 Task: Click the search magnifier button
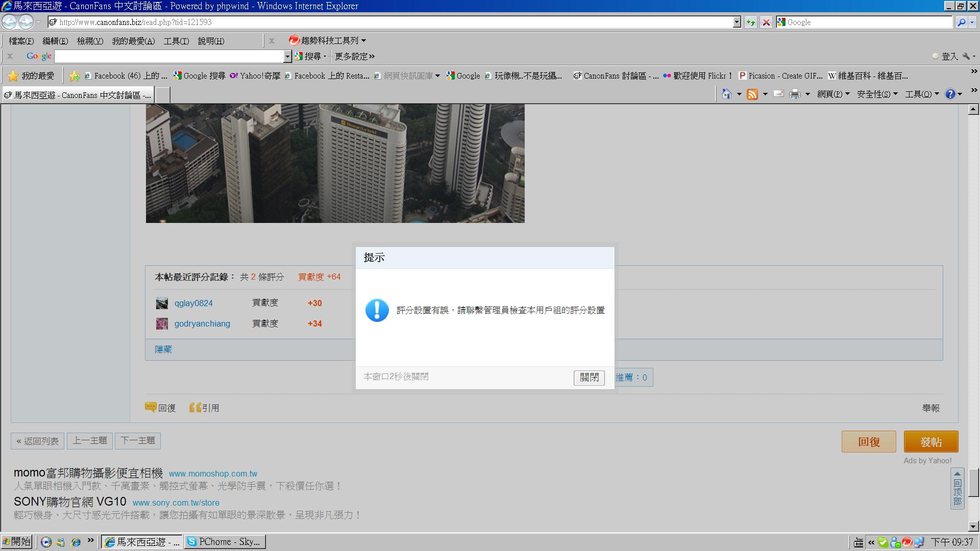pos(961,22)
